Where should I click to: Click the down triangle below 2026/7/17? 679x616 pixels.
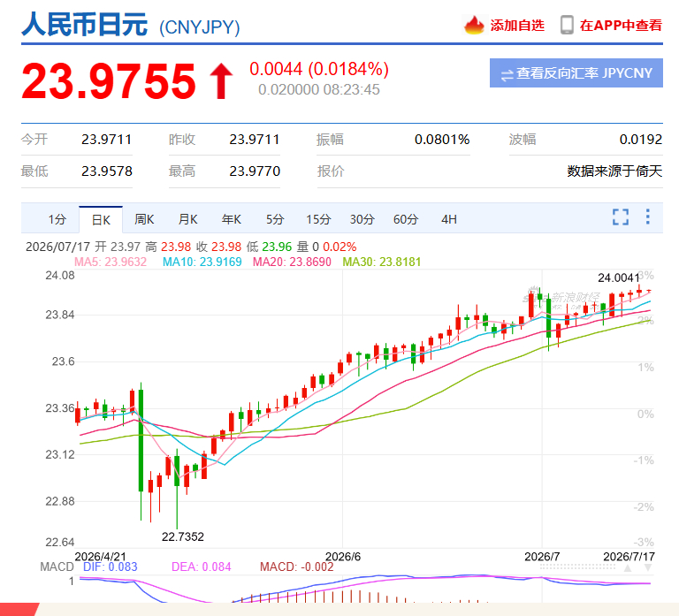648,568
